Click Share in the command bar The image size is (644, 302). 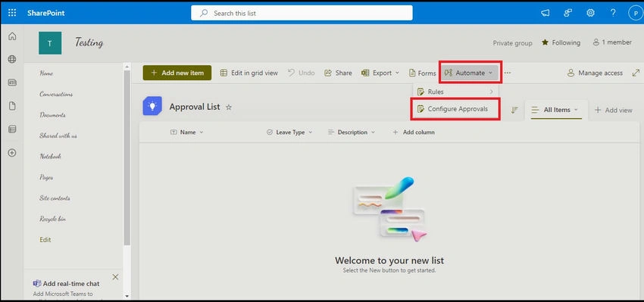338,73
